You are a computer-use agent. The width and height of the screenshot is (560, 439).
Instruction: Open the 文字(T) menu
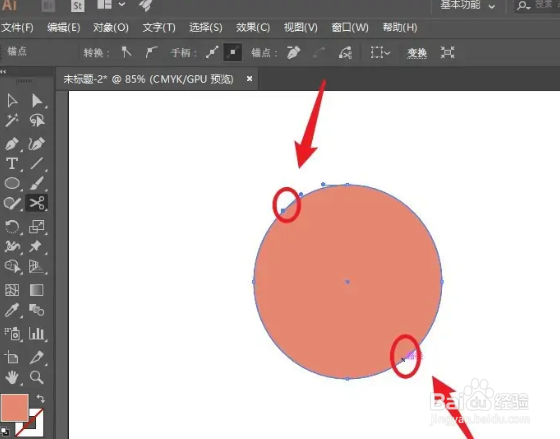[x=159, y=28]
